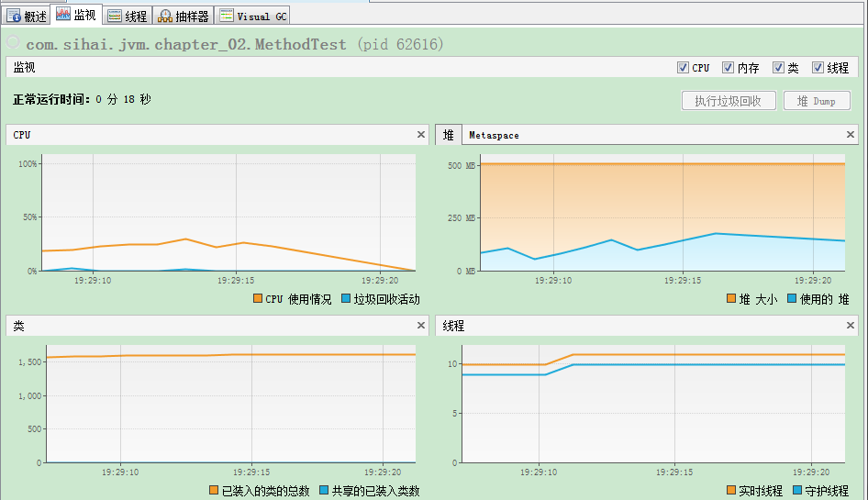
Task: Click the orange CPU 使用情况 legend swatch
Action: [x=258, y=298]
